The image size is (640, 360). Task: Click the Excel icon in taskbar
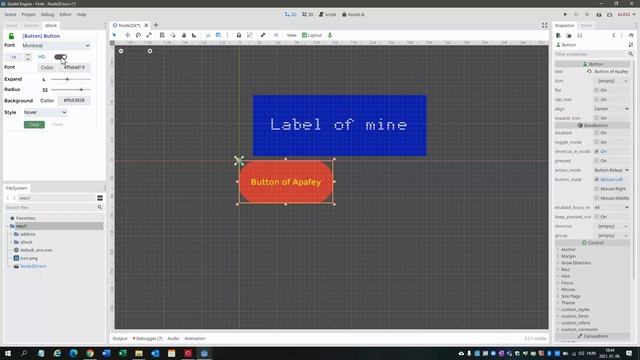click(122, 353)
